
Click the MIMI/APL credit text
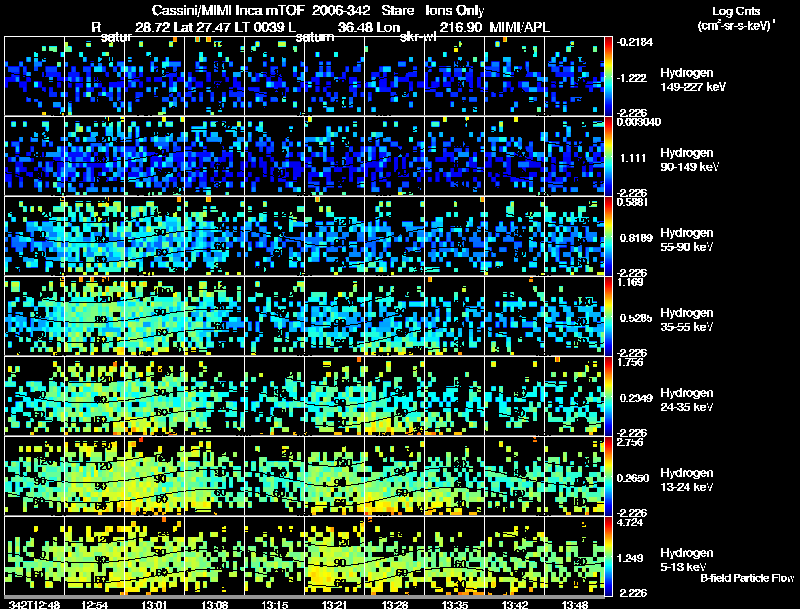tap(519, 27)
